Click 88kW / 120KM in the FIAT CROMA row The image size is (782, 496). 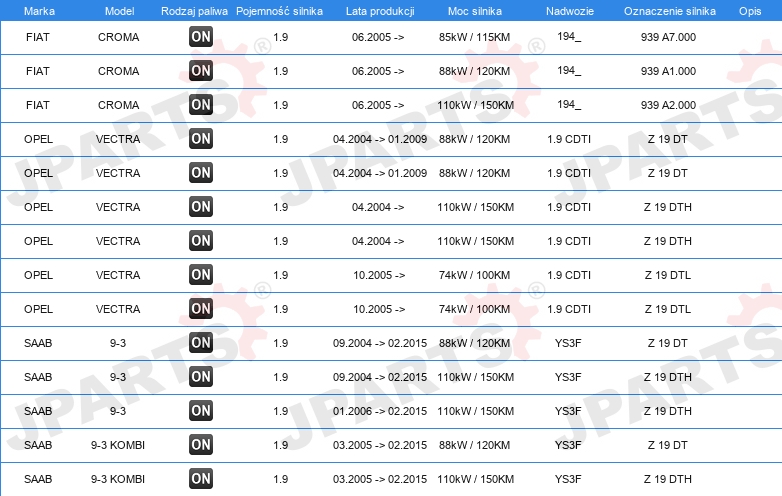coord(475,71)
